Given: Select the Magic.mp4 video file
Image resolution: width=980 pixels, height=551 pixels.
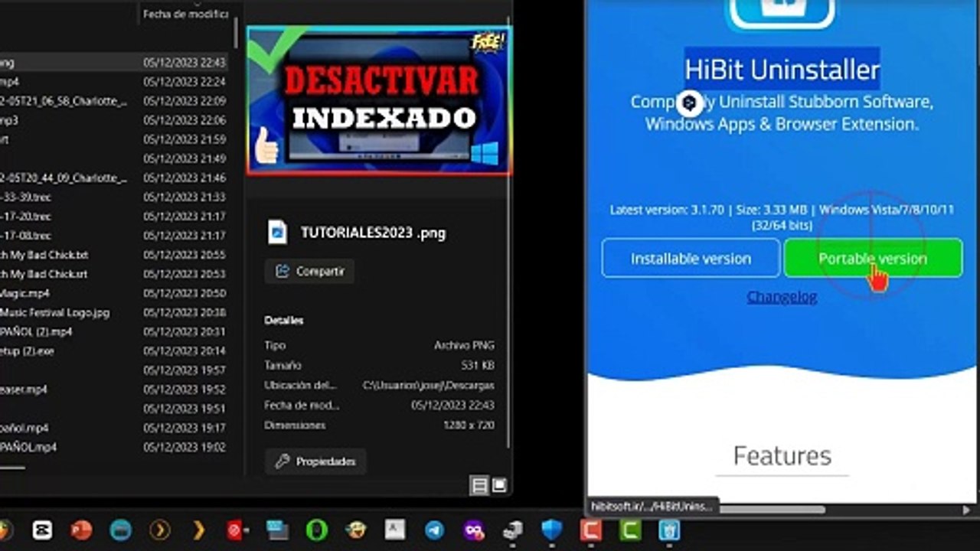Looking at the screenshot, I should [113, 293].
